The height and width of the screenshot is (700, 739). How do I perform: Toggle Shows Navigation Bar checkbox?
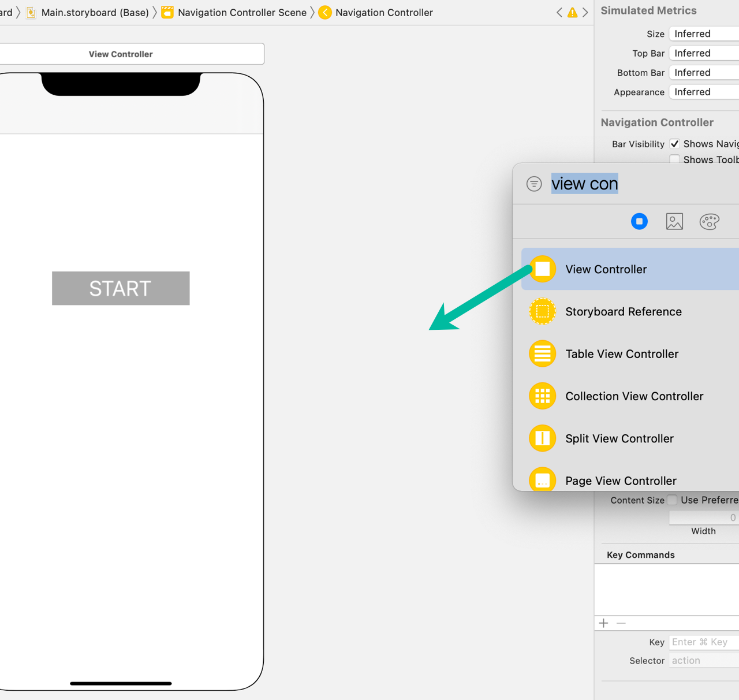[674, 144]
